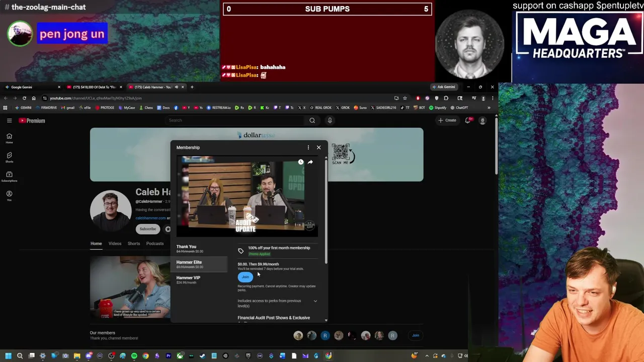Screen dimensions: 644x362
Task: Click the YouTube Search field
Action: pos(235,120)
